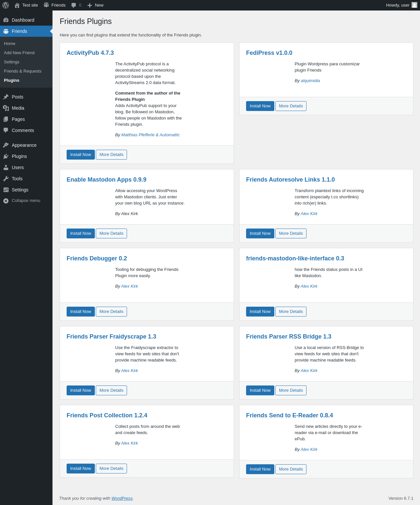
Task: View More Details for ActivityPub
Action: (111, 155)
